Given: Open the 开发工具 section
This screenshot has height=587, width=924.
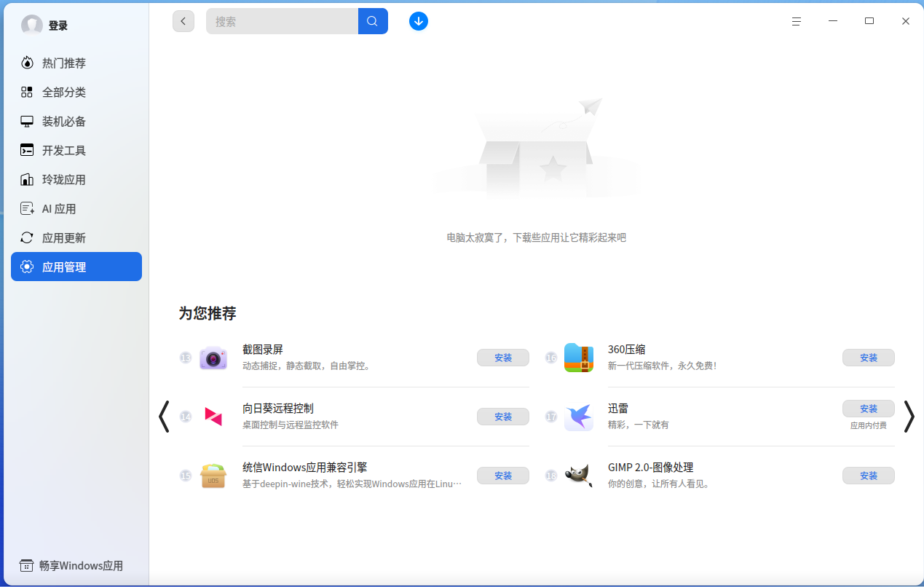Looking at the screenshot, I should 76,151.
